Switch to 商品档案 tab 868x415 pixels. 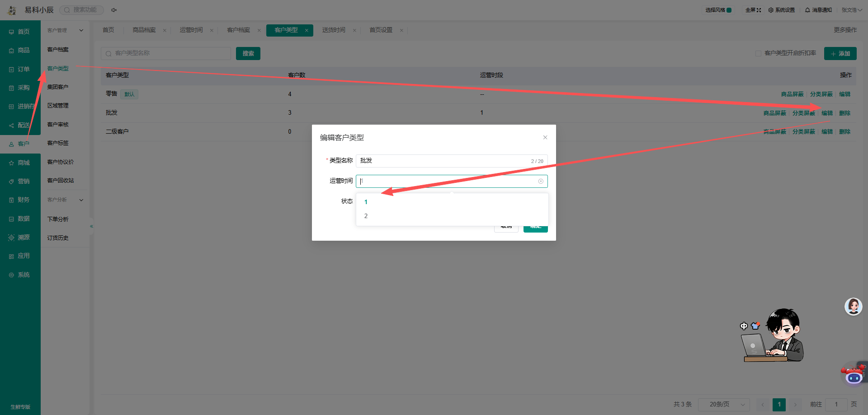coord(144,30)
